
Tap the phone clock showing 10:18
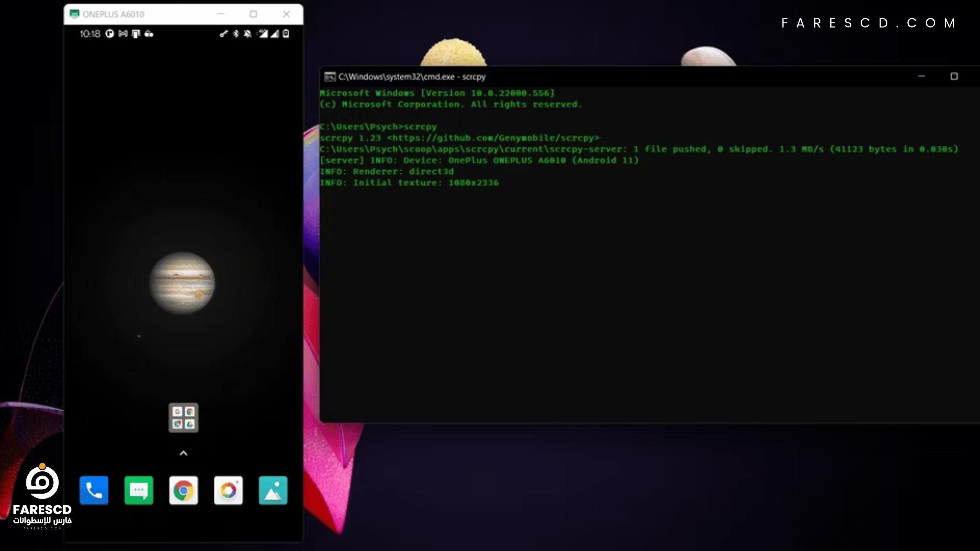point(90,34)
